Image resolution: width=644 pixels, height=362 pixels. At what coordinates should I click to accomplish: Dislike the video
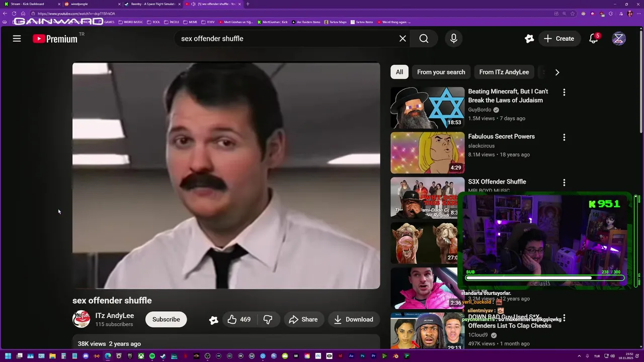pyautogui.click(x=268, y=319)
